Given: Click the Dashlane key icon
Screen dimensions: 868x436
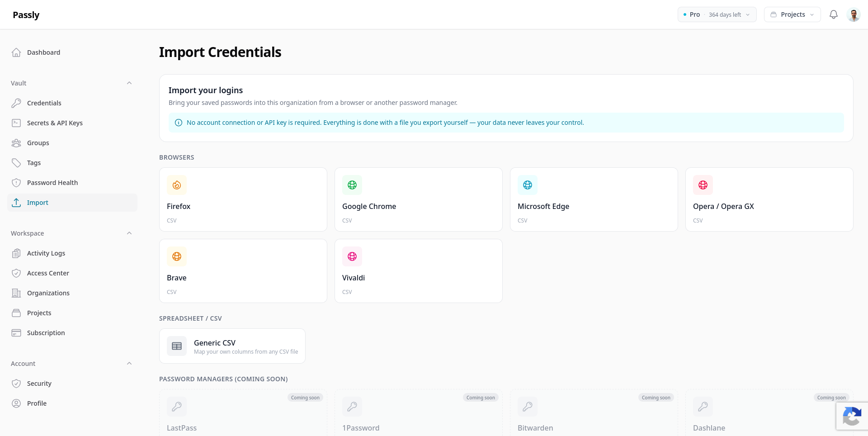Looking at the screenshot, I should tap(703, 407).
